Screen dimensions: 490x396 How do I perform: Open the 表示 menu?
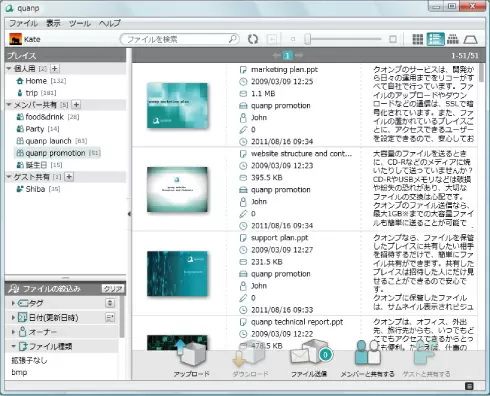[x=53, y=23]
